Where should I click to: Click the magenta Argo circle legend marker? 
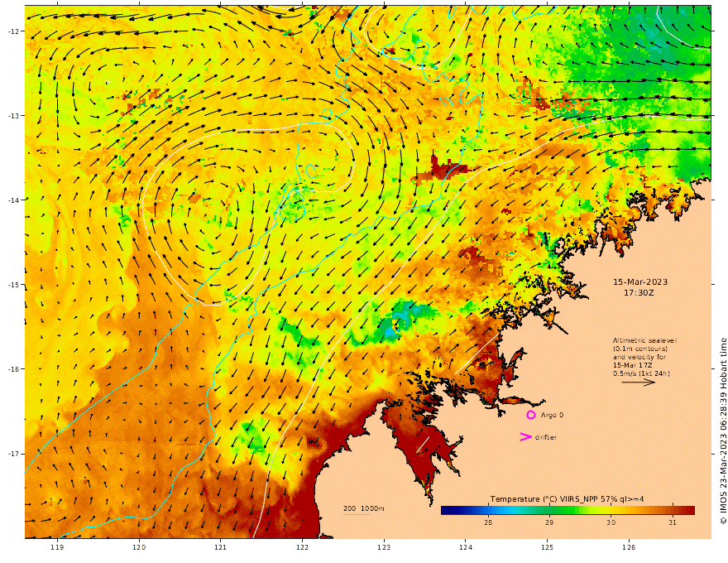click(530, 415)
